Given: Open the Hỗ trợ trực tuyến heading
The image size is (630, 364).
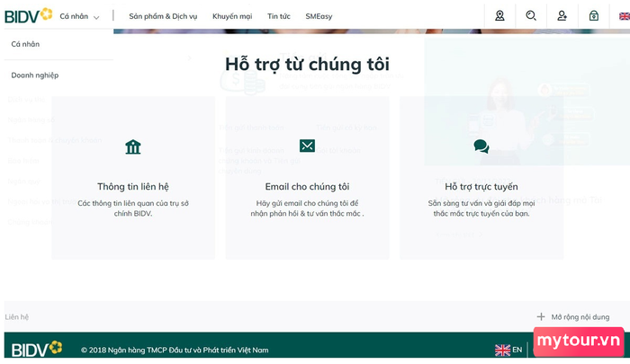Looking at the screenshot, I should (481, 187).
